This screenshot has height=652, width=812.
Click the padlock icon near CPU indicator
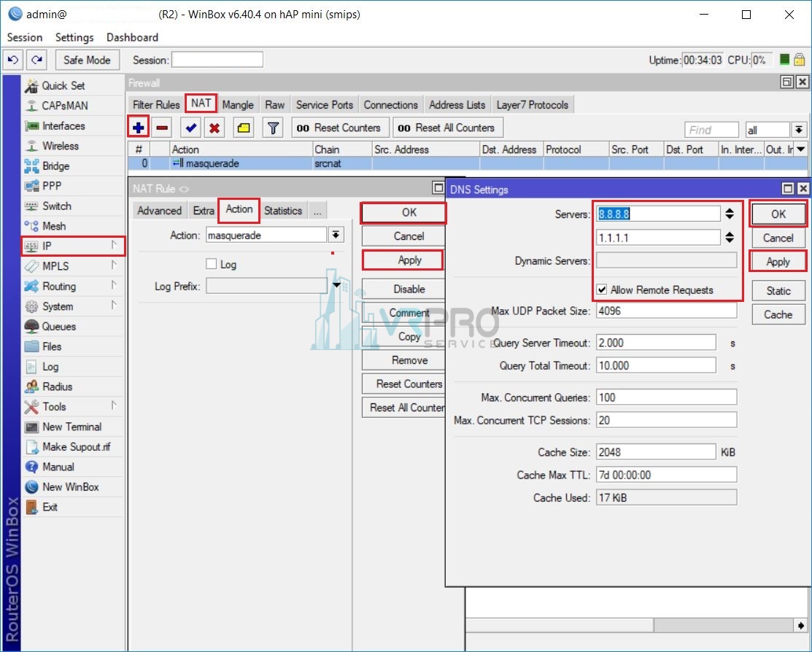point(800,59)
